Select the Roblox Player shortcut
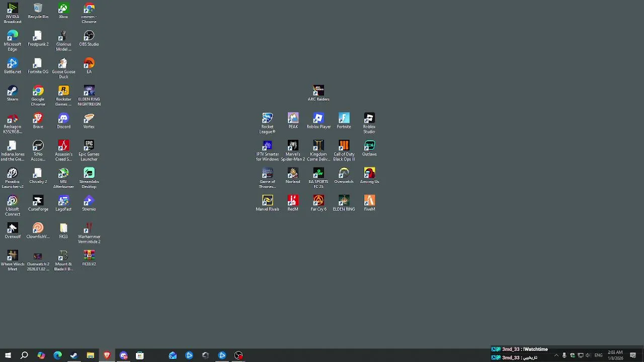Screen dimensions: 644x362 click(318, 121)
